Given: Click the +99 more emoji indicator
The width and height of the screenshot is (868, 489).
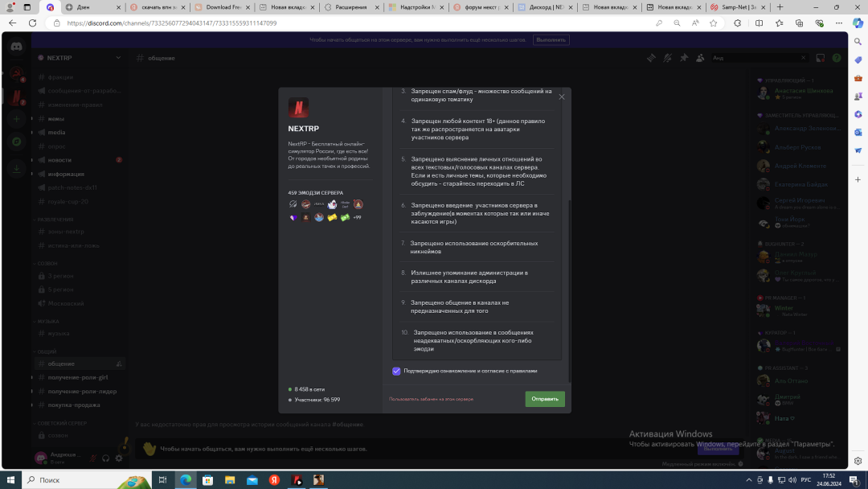Looking at the screenshot, I should pyautogui.click(x=357, y=218).
